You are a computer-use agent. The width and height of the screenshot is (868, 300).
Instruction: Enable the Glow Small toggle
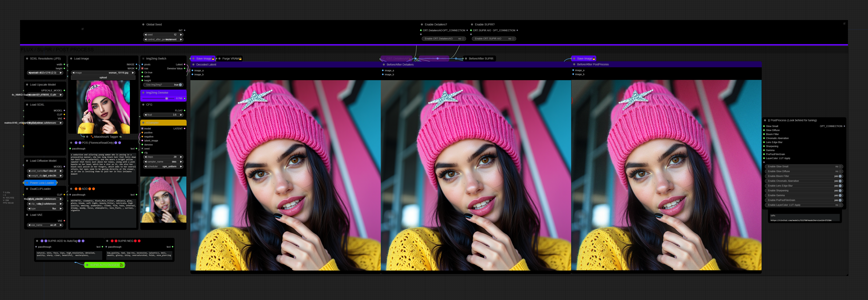click(x=804, y=167)
